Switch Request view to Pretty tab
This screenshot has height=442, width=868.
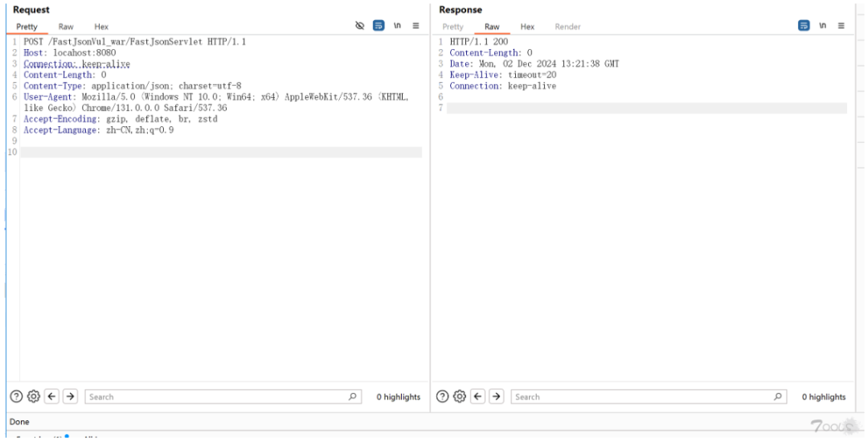27,27
